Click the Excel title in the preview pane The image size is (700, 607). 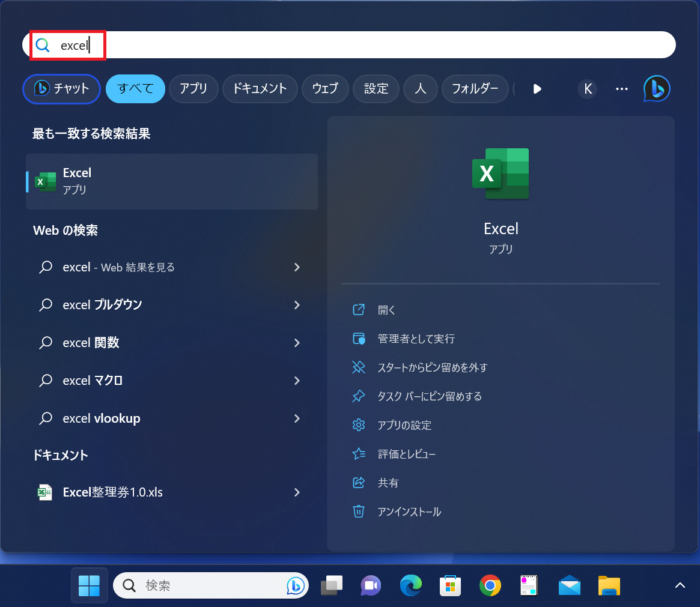(501, 229)
